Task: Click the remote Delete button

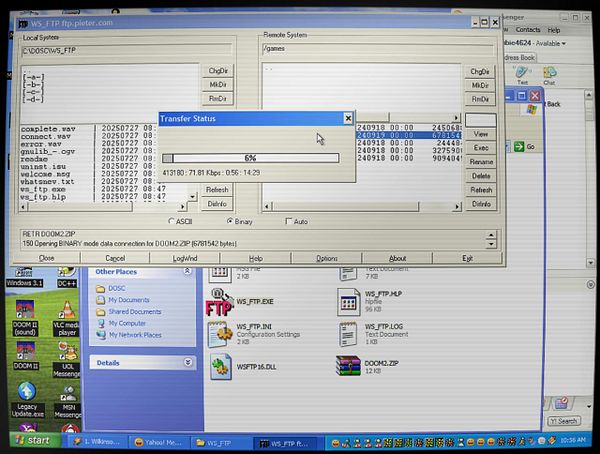Action: 481,176
